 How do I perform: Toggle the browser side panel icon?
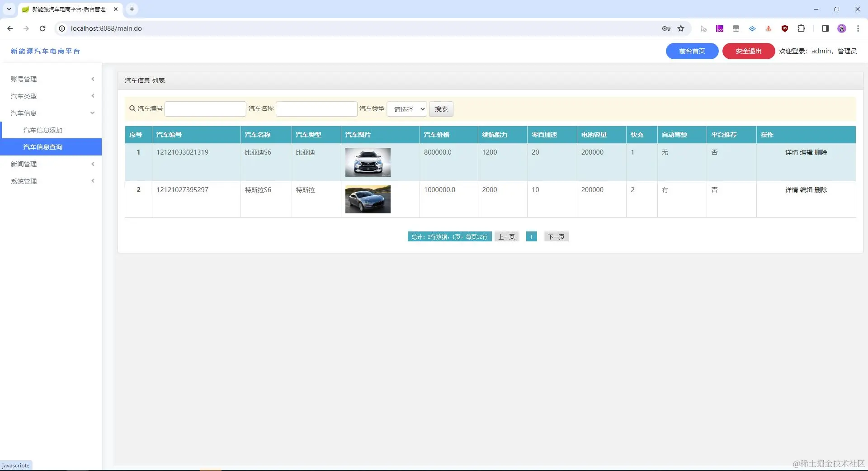pos(825,28)
